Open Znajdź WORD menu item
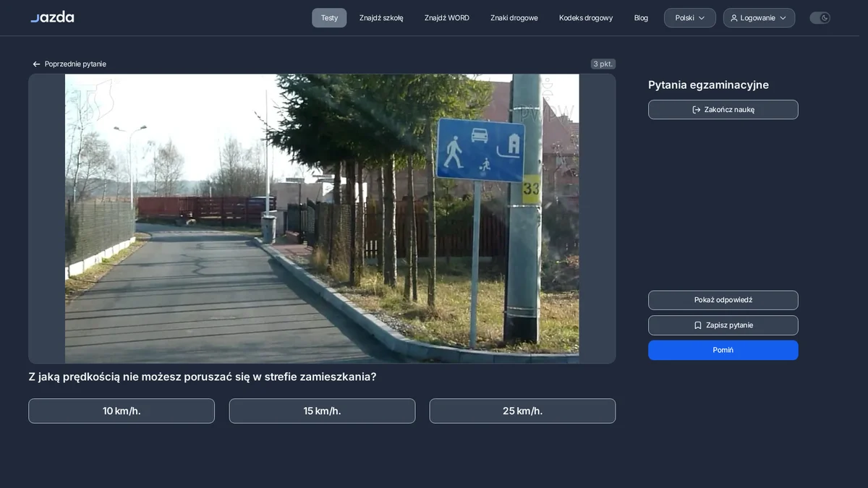 447,18
